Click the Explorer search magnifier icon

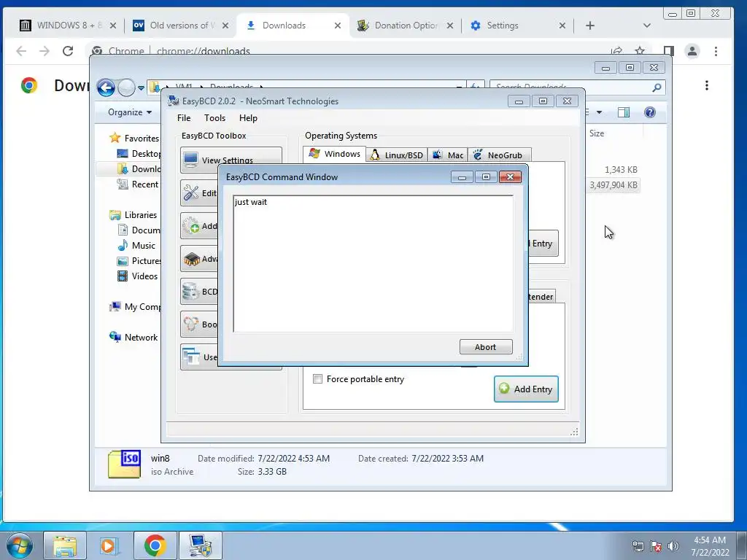(x=657, y=87)
